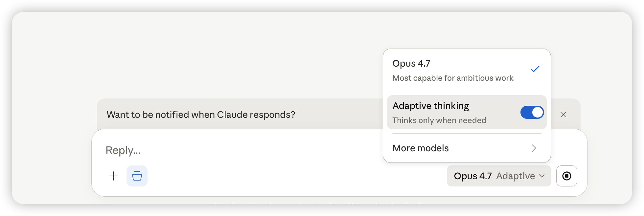644x216 pixels.
Task: Click the gray Adaptive label in the model picker
Action: pyautogui.click(x=515, y=176)
